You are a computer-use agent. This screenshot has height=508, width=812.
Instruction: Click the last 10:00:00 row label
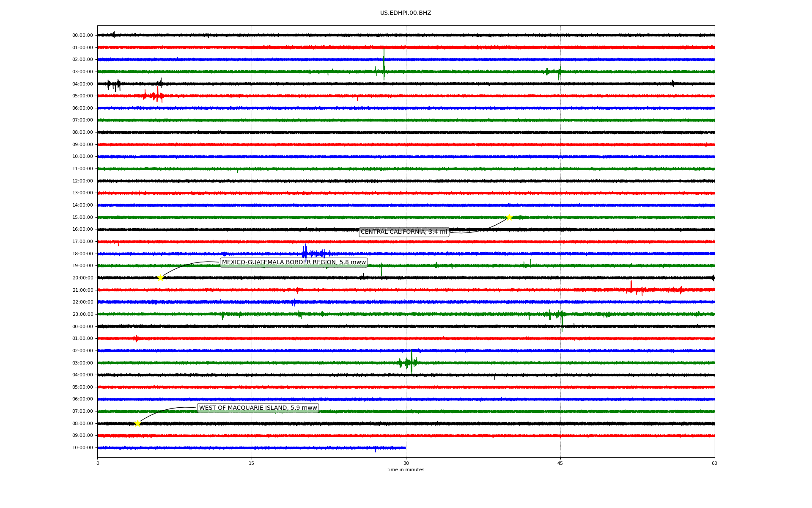82,448
